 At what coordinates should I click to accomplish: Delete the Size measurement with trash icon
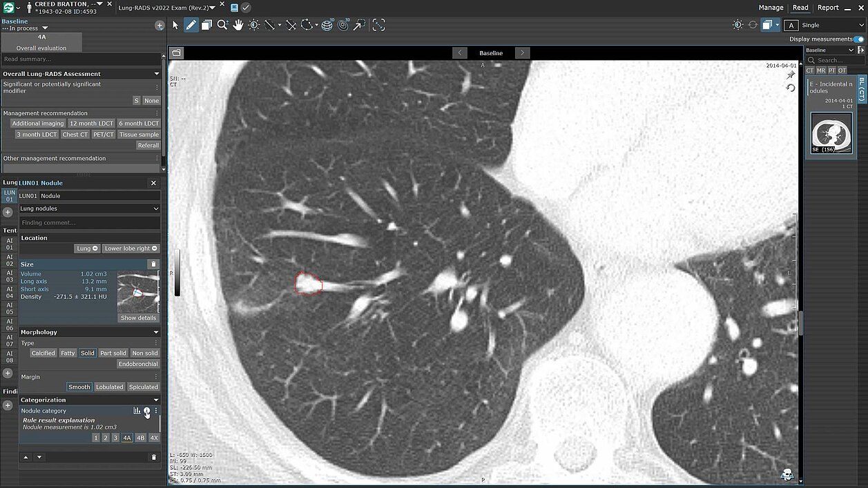153,264
